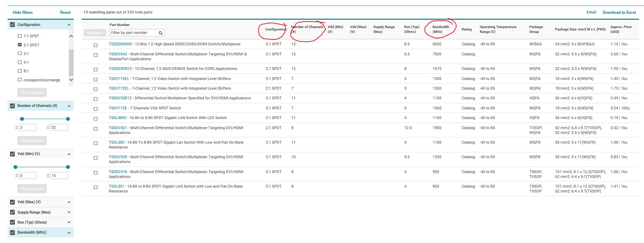Image resolution: width=644 pixels, height=243 pixels.
Task: Click the part number search magnifier icon
Action: (x=161, y=33)
